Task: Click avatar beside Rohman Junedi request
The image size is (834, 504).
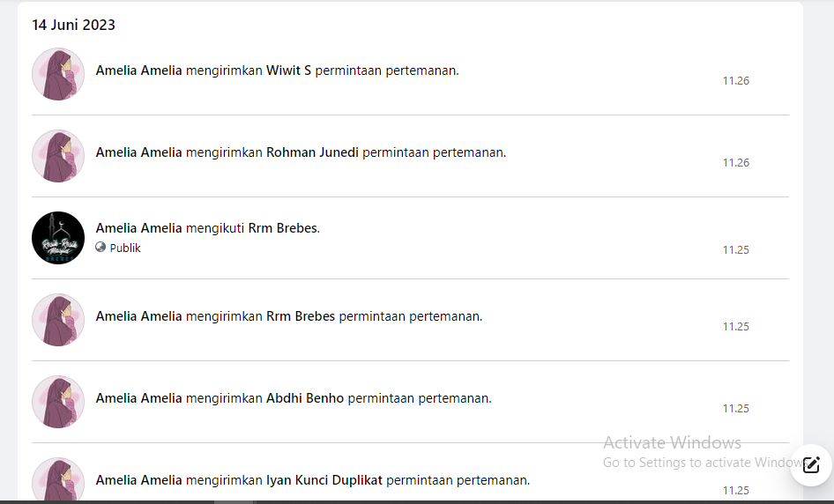Action: pos(58,156)
